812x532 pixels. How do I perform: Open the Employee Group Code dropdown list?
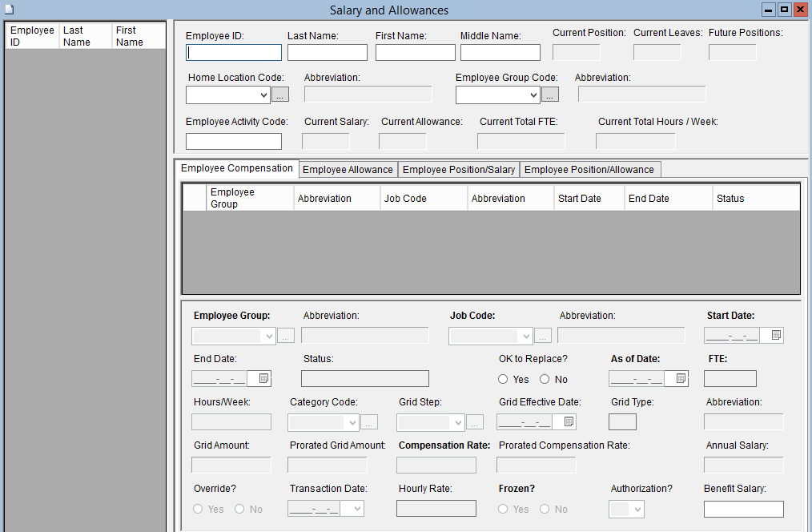(534, 95)
